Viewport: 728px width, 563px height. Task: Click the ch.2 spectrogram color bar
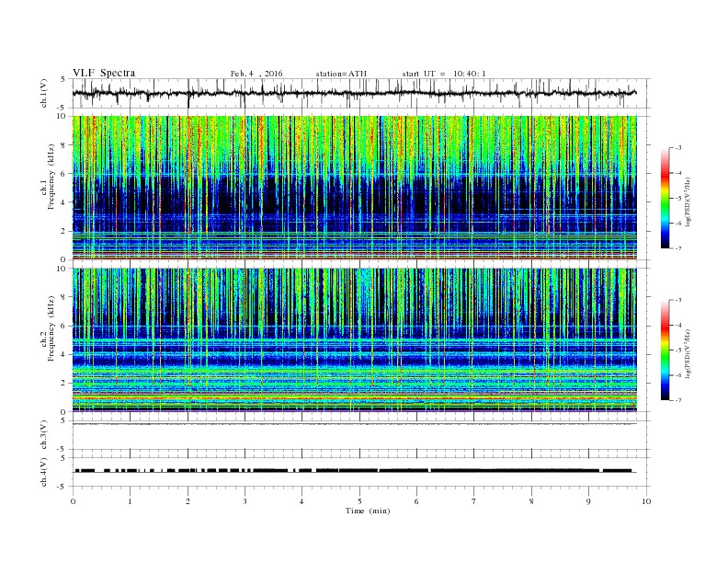tap(665, 350)
